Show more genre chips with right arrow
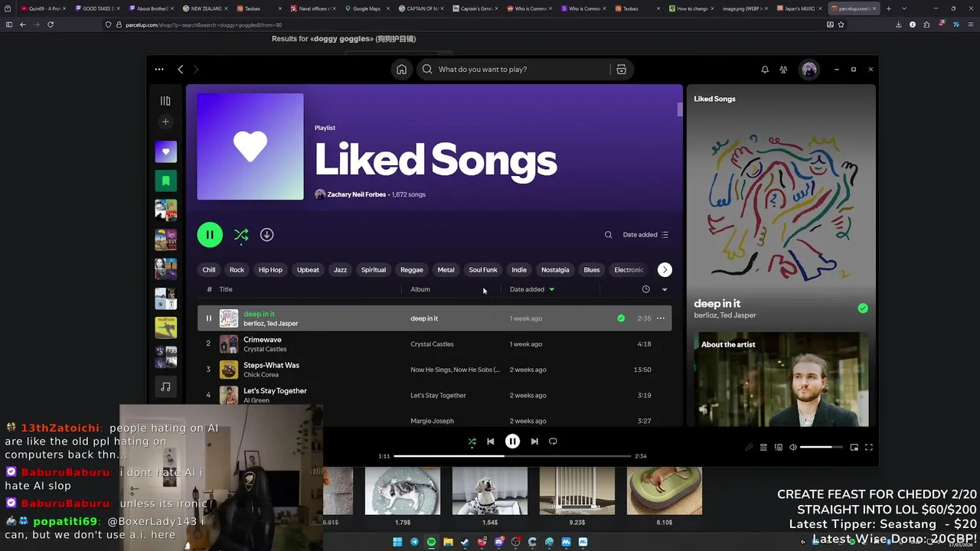Viewport: 980px width, 551px height. click(x=665, y=269)
